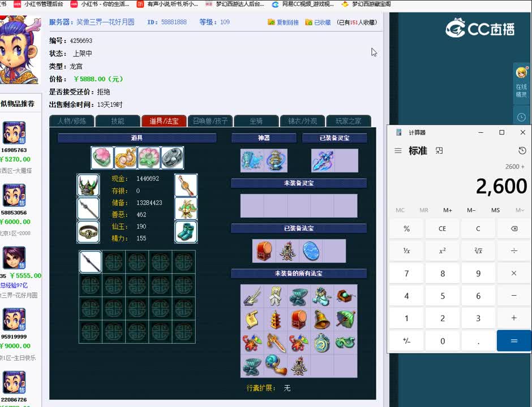Open the 在线精灵 sidebar helper
Screen dimensions: 532x407
pos(521,83)
